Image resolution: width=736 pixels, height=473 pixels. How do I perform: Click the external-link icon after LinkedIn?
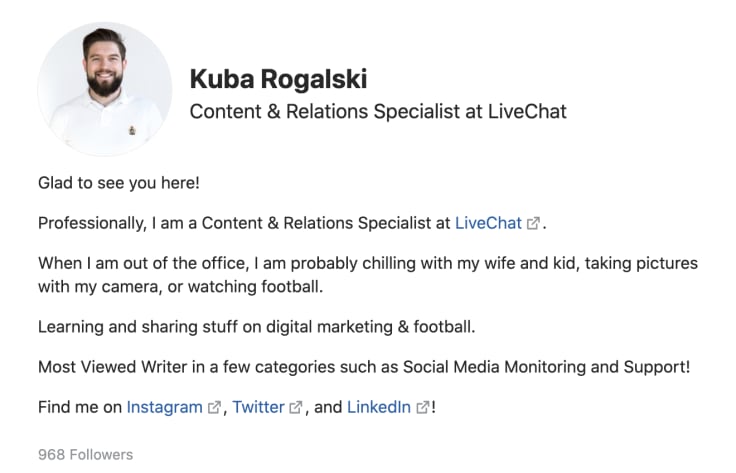pyautogui.click(x=422, y=407)
